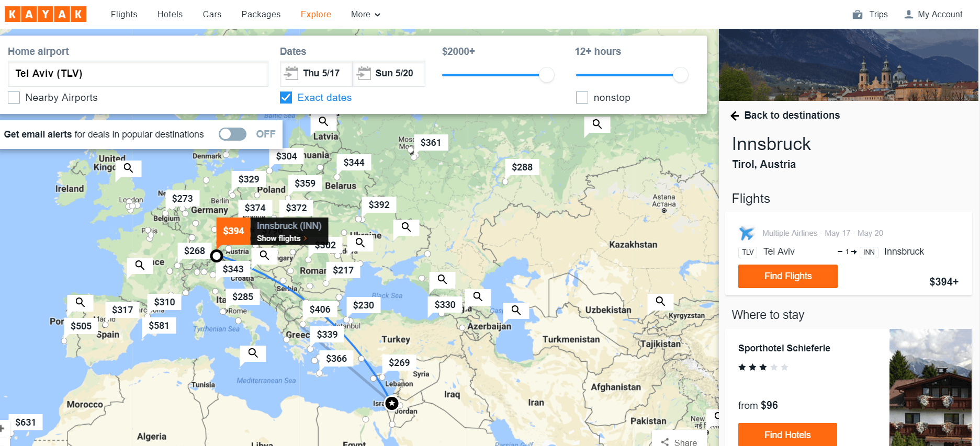Select the $273 price marker near Germany
Viewport: 980px width, 446px height.
click(x=182, y=199)
